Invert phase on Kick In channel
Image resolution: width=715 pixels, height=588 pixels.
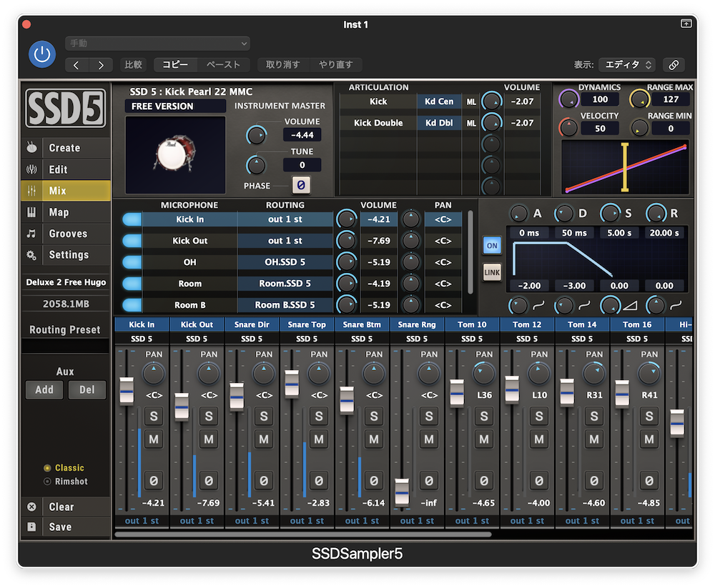click(x=154, y=481)
